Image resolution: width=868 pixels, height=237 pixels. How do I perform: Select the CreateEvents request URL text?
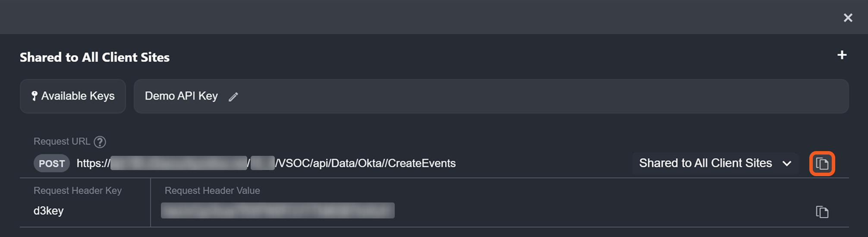point(365,163)
